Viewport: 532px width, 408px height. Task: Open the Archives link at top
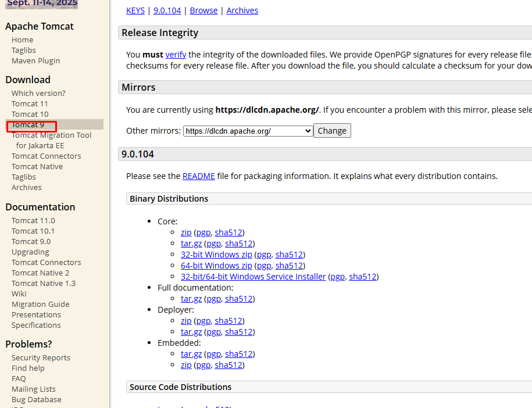click(242, 10)
